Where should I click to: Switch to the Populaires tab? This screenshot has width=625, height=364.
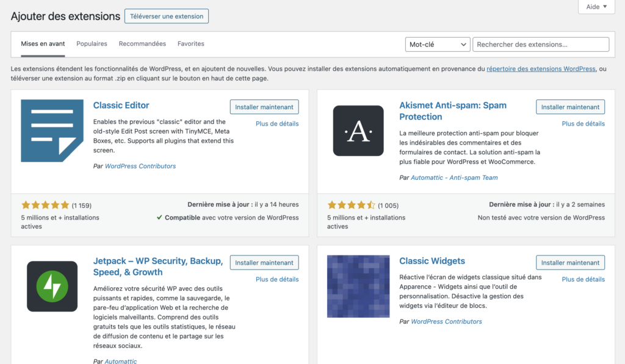coord(92,44)
